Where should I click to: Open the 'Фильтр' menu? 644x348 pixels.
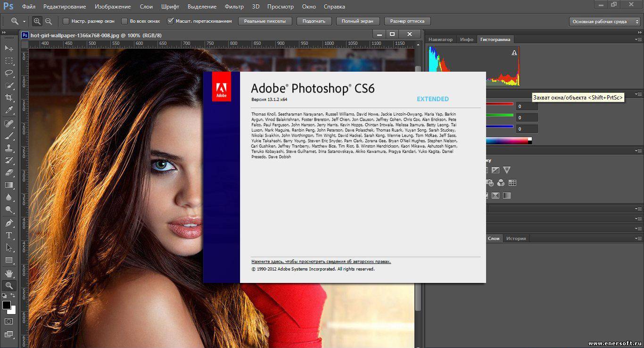tap(234, 7)
